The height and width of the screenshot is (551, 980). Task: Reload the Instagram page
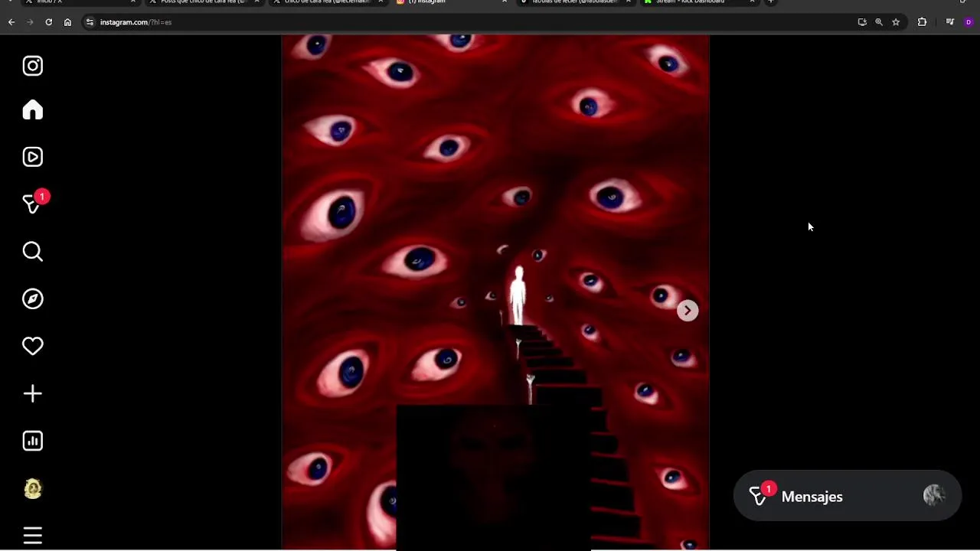tap(49, 22)
